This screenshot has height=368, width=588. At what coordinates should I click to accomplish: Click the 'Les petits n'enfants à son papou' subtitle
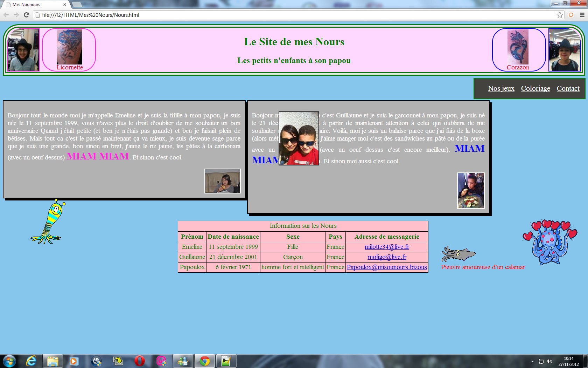(x=294, y=60)
